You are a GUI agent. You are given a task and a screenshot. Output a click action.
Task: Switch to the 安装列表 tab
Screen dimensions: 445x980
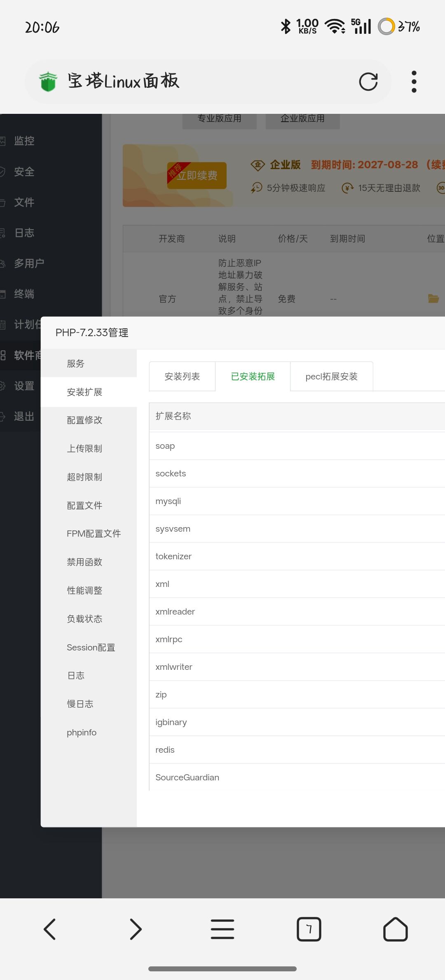(x=182, y=376)
